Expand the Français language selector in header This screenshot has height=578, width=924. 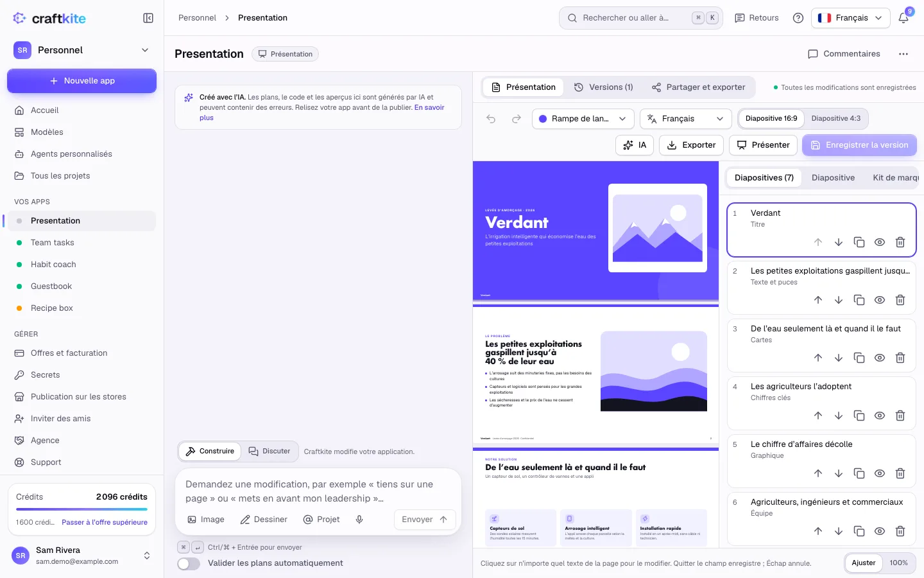coord(851,18)
